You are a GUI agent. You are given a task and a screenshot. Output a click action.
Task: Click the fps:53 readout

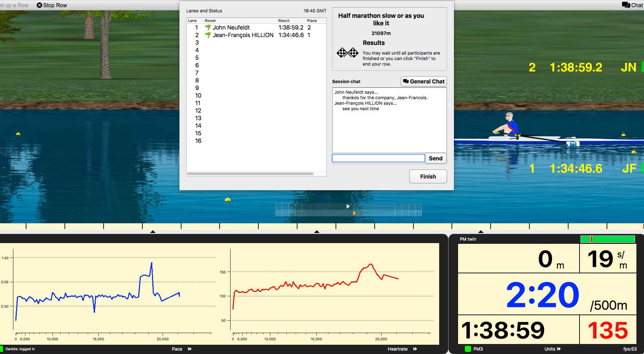coord(630,349)
